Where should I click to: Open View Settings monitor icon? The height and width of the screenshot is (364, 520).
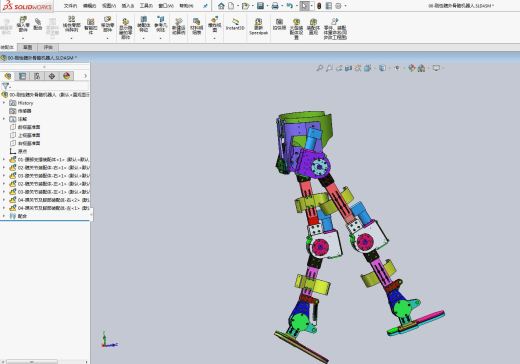click(436, 68)
